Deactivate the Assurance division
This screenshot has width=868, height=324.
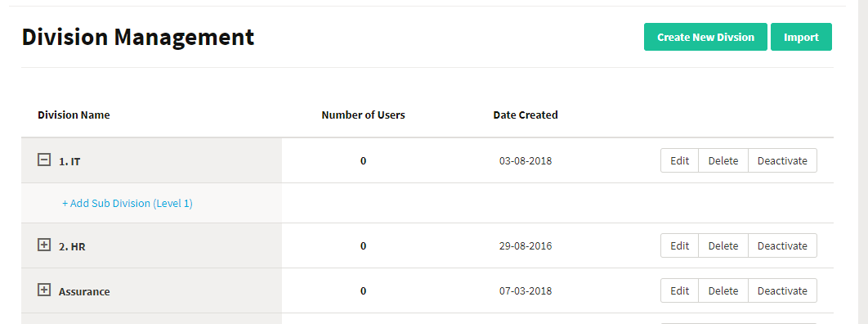pyautogui.click(x=782, y=290)
